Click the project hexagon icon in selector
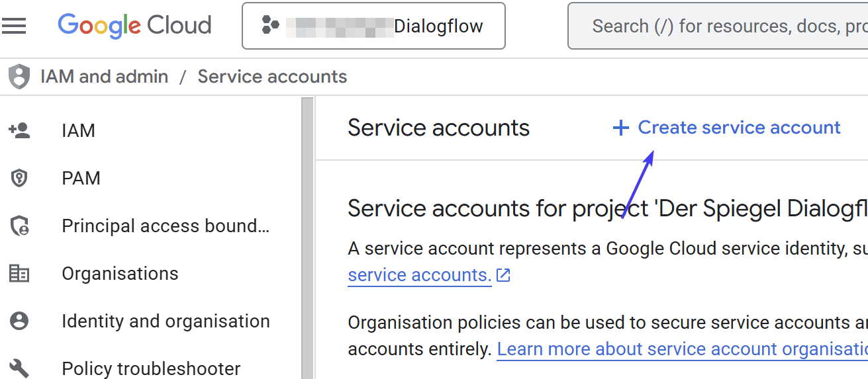Image resolution: width=868 pixels, height=379 pixels. point(270,26)
